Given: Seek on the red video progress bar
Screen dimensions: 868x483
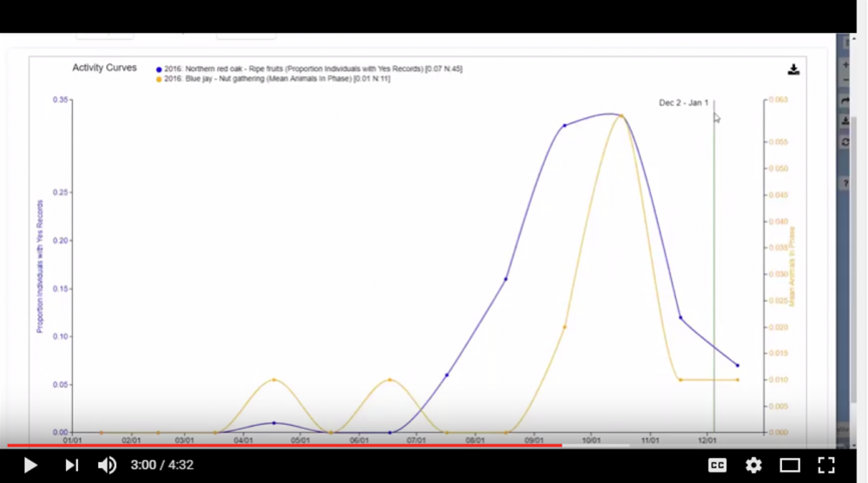Looking at the screenshot, I should (x=285, y=445).
